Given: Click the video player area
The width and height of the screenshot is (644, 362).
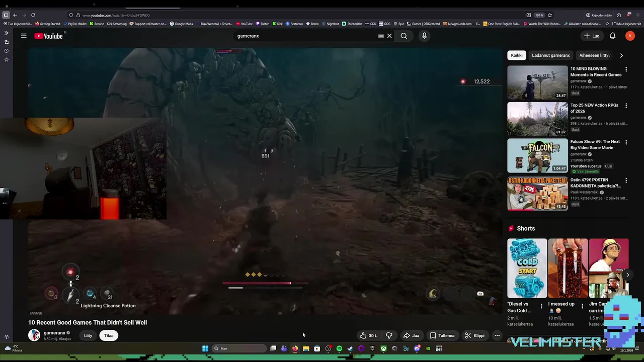Looking at the screenshot, I should tap(265, 181).
